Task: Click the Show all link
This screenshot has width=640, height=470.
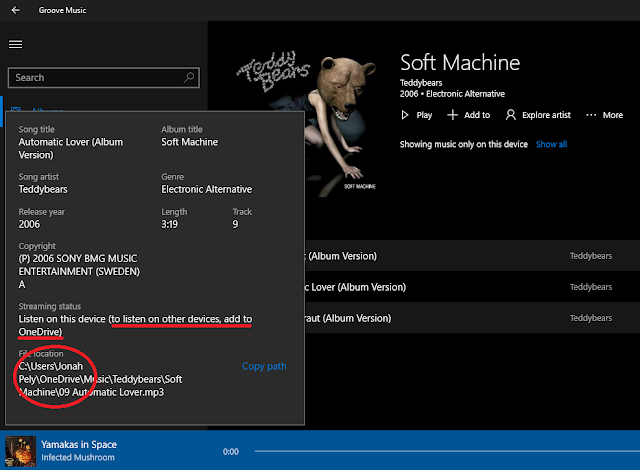Action: (x=551, y=144)
